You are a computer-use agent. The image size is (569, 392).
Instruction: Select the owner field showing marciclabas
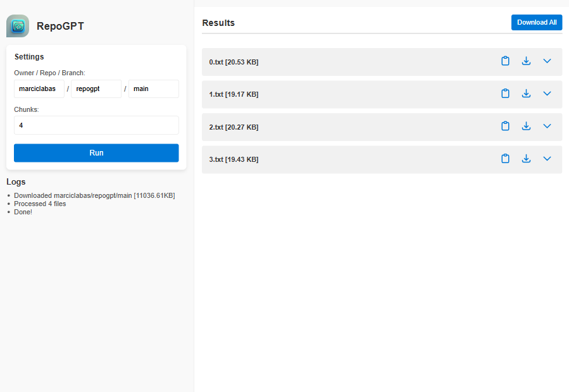tap(39, 89)
